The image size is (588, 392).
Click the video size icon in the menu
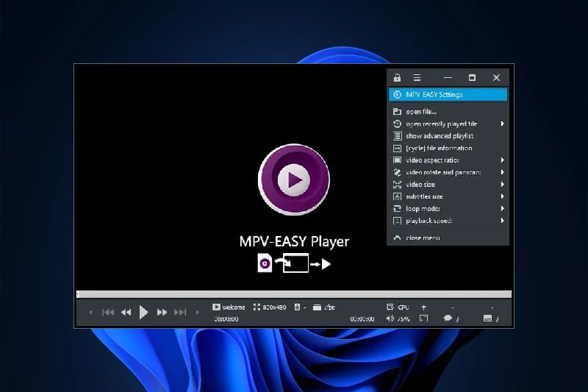397,184
